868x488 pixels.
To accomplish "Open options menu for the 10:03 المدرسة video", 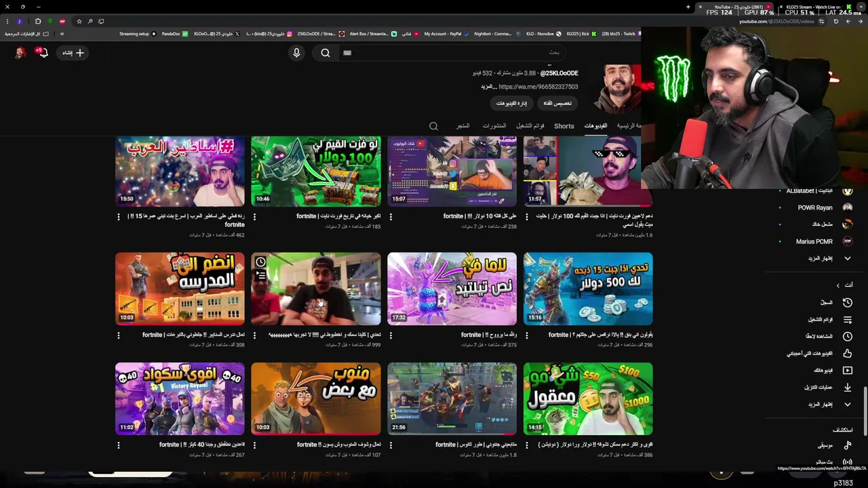I will tap(119, 335).
